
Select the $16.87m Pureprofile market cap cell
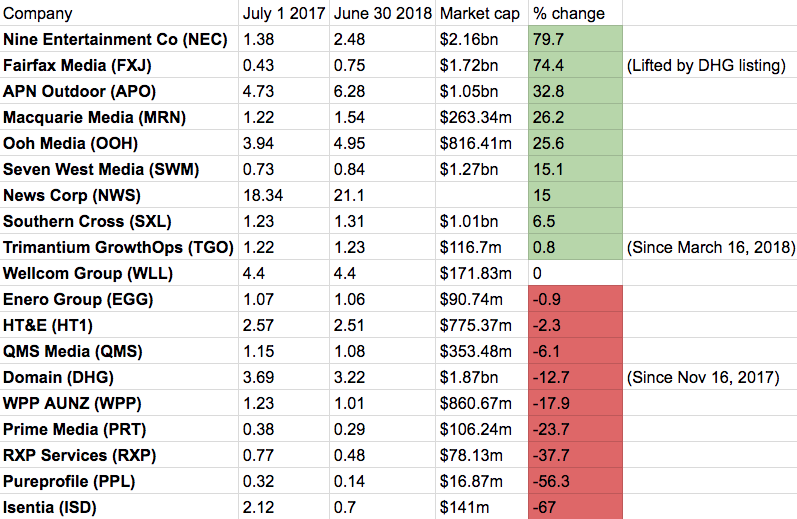[x=482, y=481]
